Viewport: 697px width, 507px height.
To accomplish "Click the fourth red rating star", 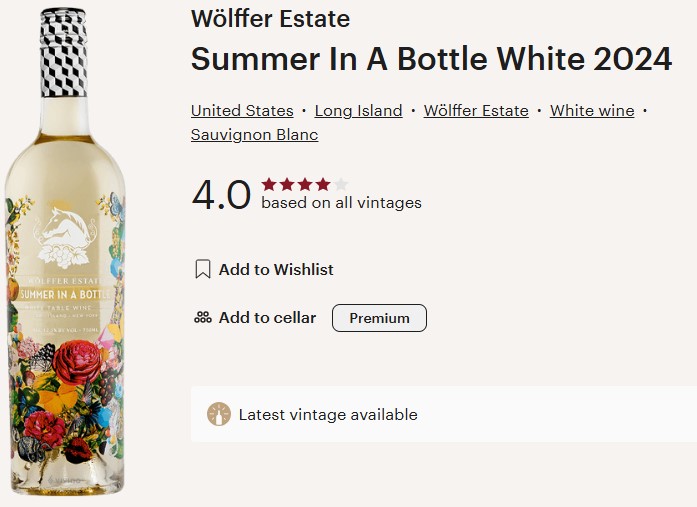I will 323,184.
